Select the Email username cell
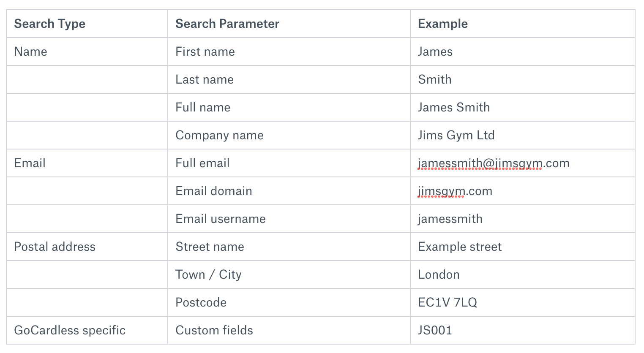This screenshot has width=644, height=353. click(289, 219)
